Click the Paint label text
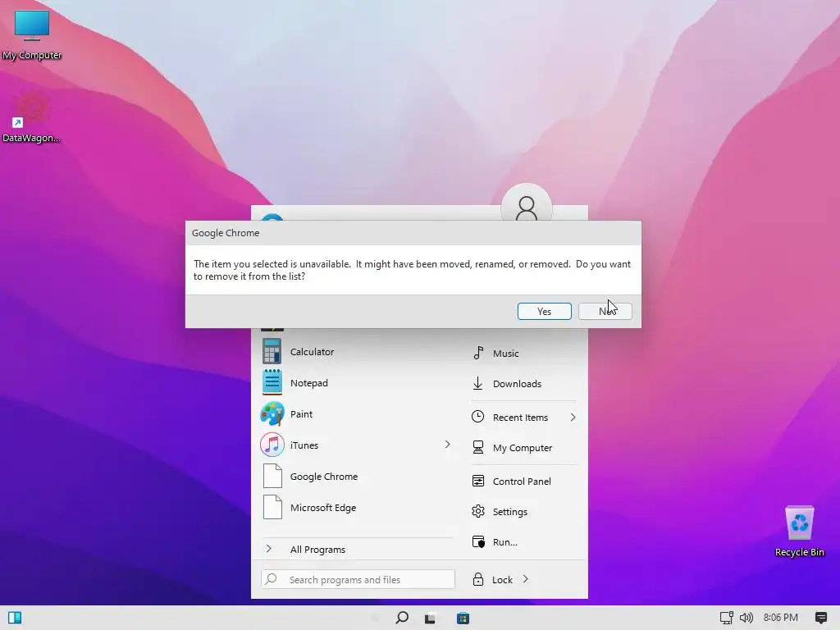This screenshot has width=840, height=630. click(301, 414)
